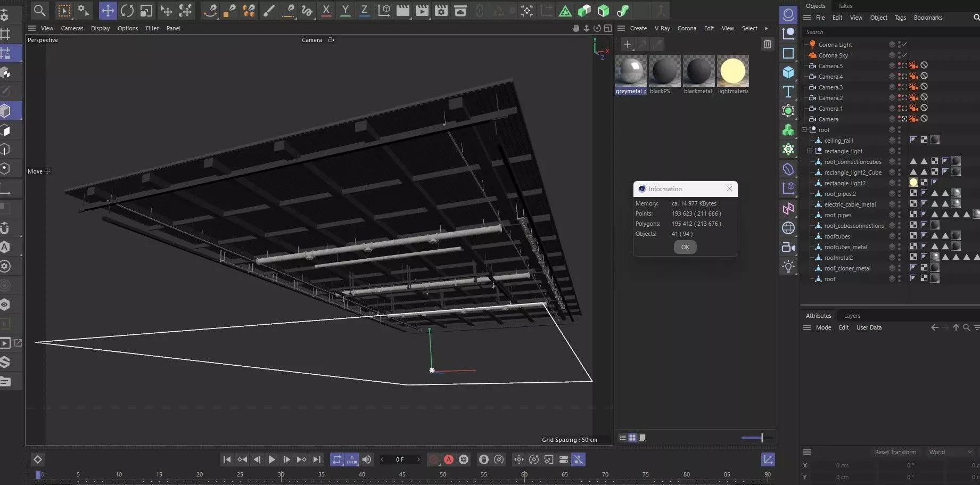Click Reset Transform button
Viewport: 980px width, 485px height.
pyautogui.click(x=895, y=452)
